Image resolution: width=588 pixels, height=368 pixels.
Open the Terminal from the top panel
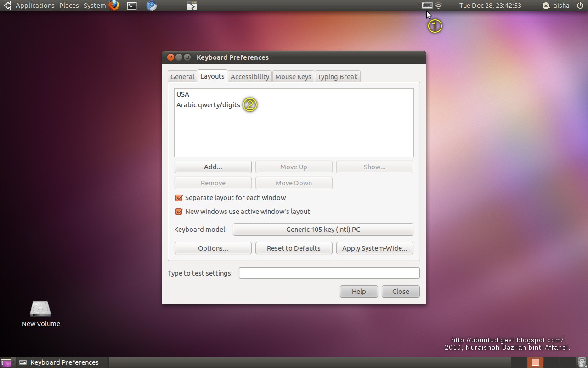tap(132, 6)
